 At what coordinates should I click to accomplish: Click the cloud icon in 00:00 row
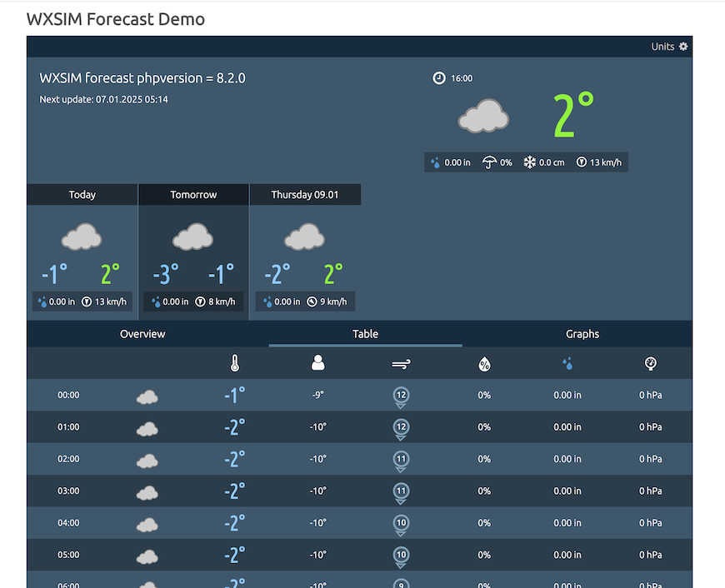[147, 397]
